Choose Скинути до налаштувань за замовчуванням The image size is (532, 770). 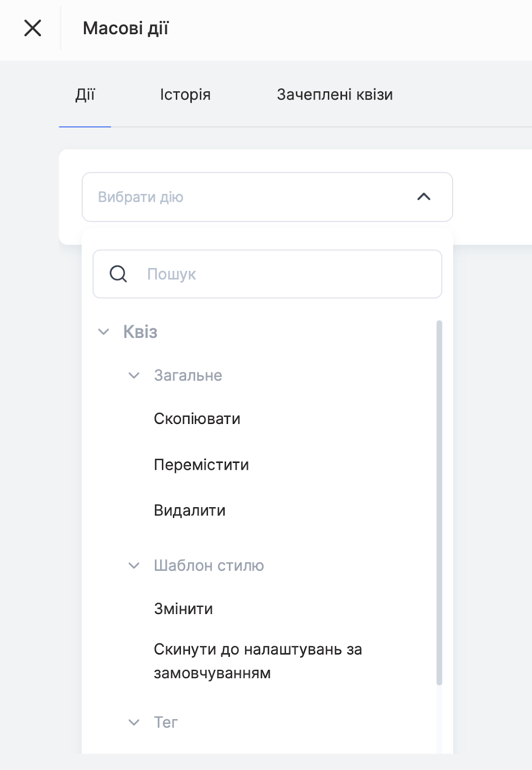[257, 661]
